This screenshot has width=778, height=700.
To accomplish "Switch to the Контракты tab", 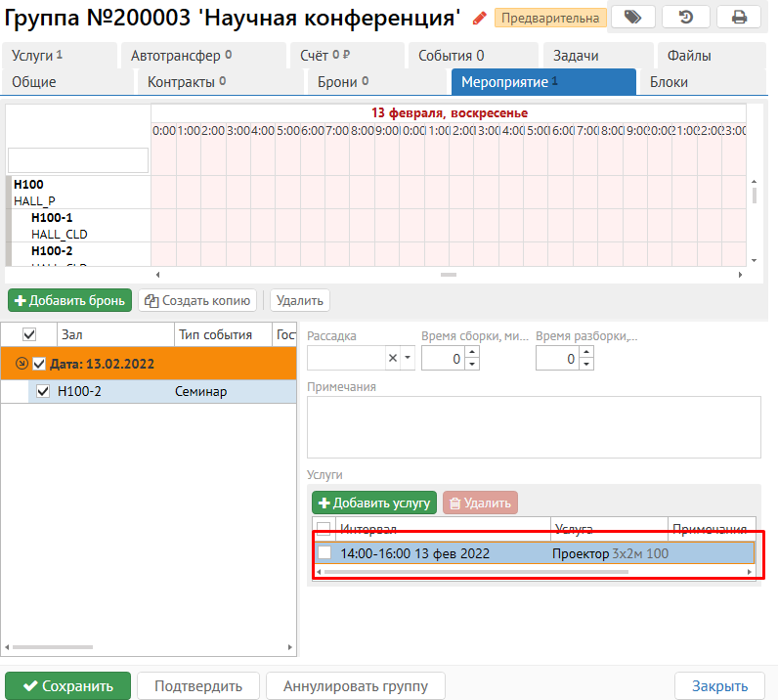I will point(187,82).
